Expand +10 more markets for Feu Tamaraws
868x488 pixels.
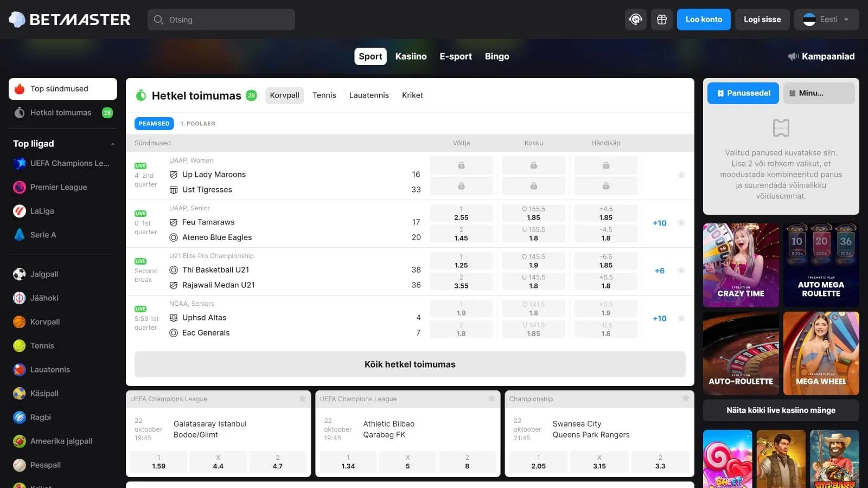point(660,223)
